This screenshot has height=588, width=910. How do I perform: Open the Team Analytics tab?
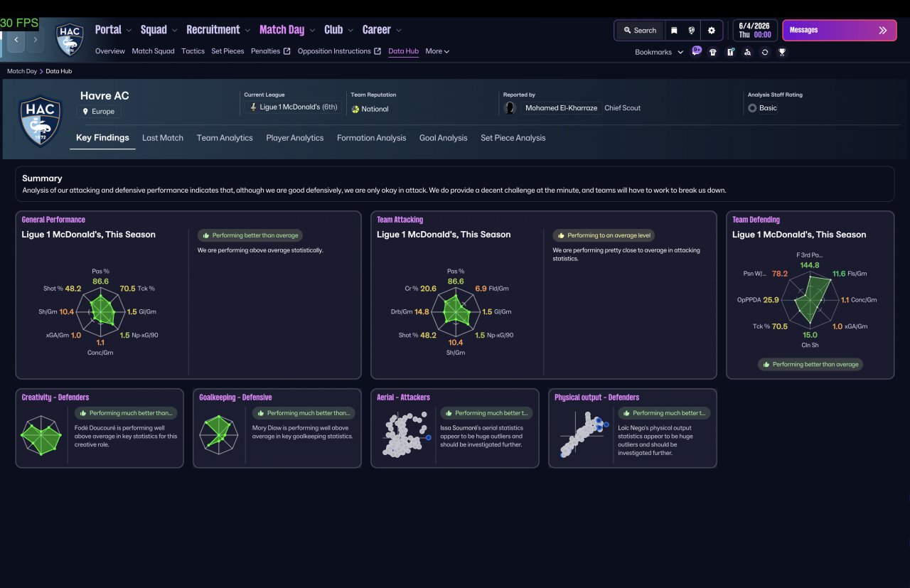pos(225,138)
